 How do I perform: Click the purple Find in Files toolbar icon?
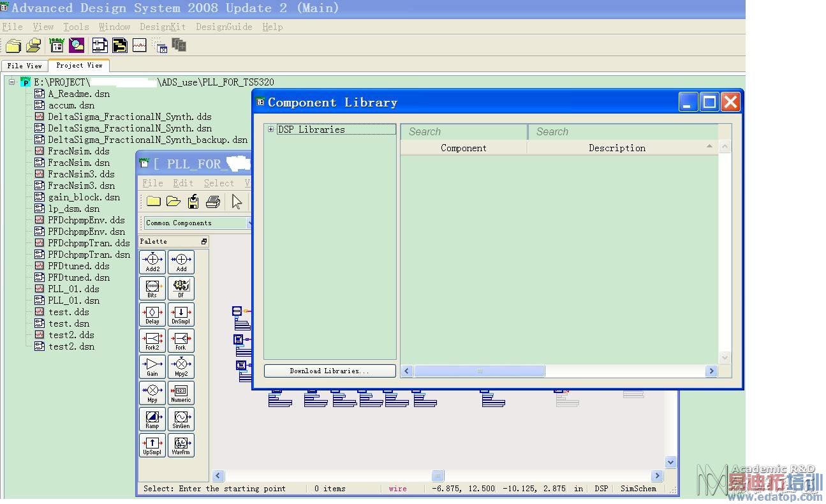click(x=77, y=45)
